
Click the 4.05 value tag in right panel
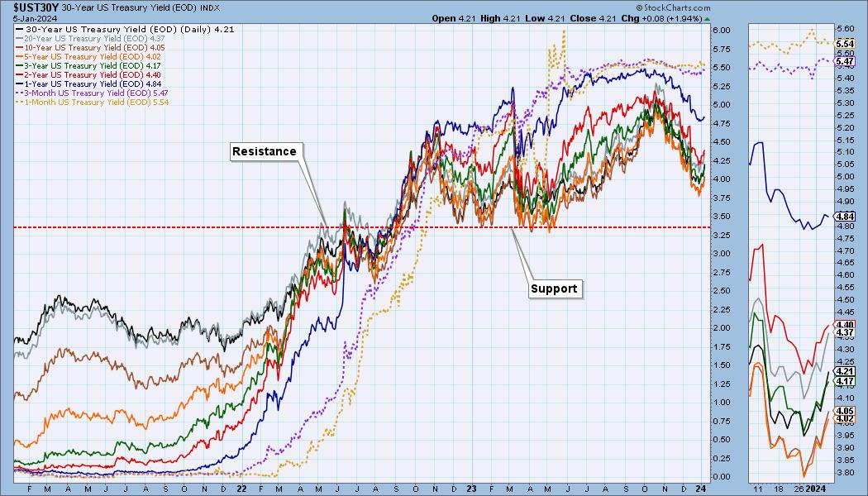point(845,411)
